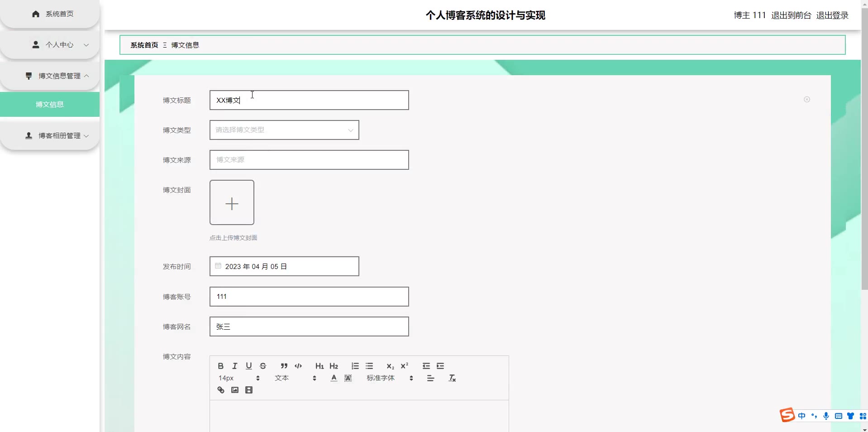Open the 标准字体 font family dropdown
The image size is (868, 432).
click(x=390, y=378)
